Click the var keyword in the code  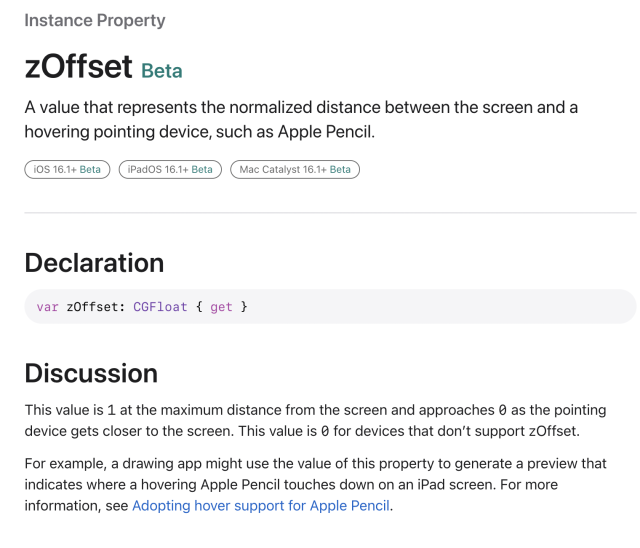(47, 307)
